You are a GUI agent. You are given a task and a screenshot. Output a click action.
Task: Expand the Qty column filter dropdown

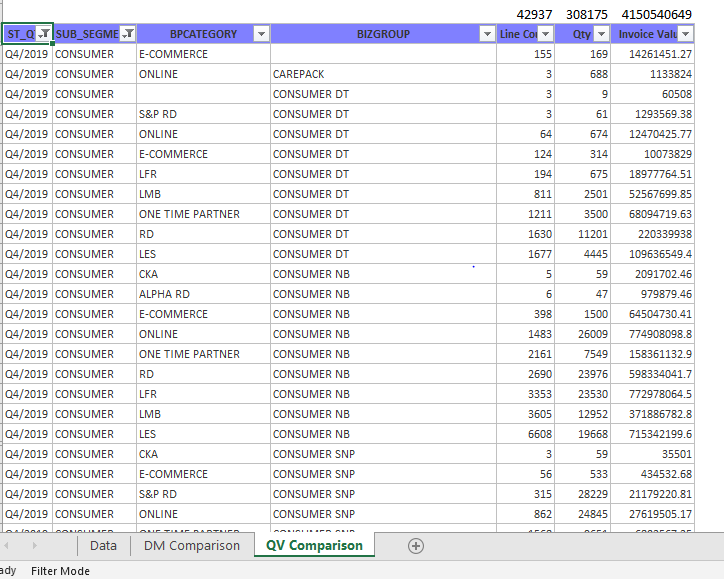pyautogui.click(x=601, y=34)
